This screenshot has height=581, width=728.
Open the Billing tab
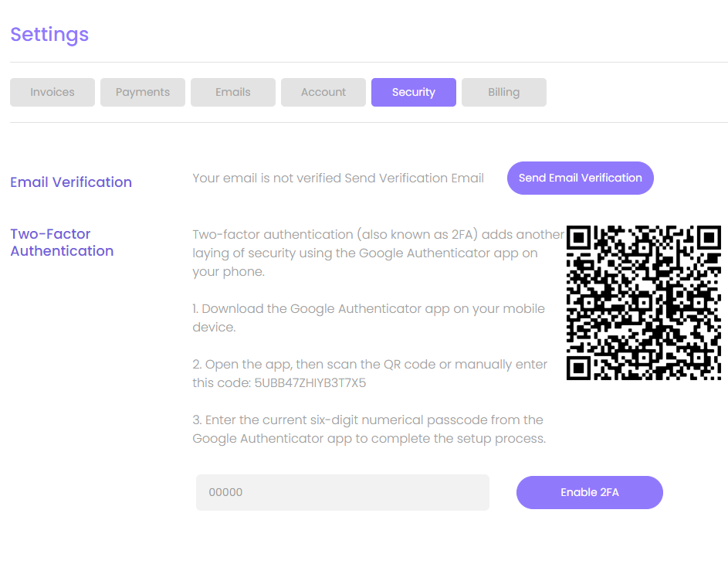[x=504, y=92]
